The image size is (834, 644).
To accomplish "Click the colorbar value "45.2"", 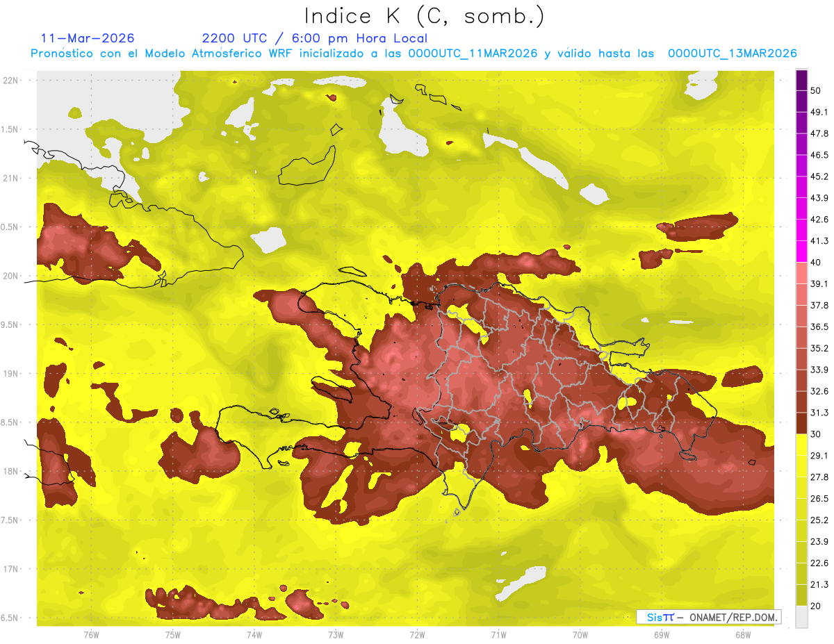I will 819,176.
